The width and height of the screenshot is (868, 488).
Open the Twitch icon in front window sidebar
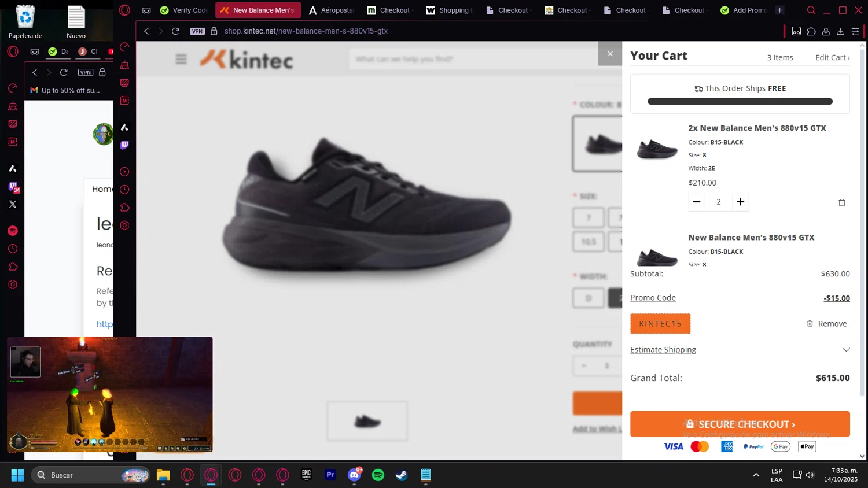[x=124, y=145]
